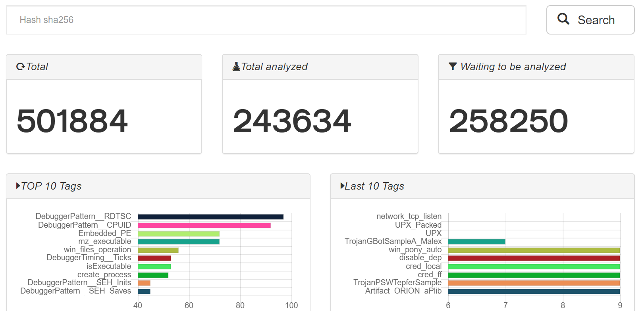Click the pink DebuggerPattern__CPUID bar
The image size is (644, 311).
click(x=204, y=225)
